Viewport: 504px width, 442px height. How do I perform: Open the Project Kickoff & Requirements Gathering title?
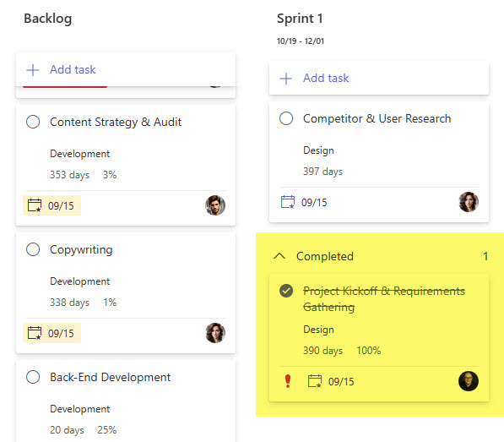tap(384, 299)
